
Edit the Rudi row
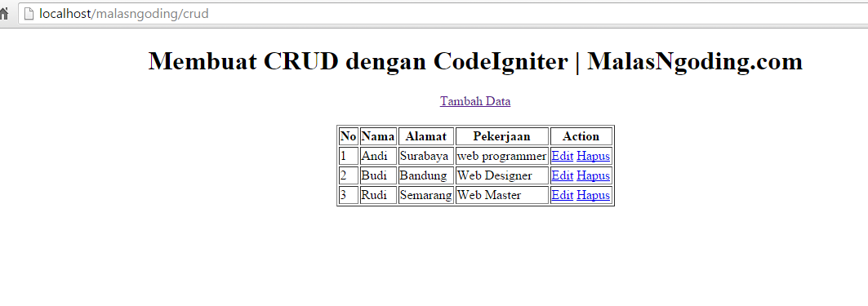coord(563,195)
